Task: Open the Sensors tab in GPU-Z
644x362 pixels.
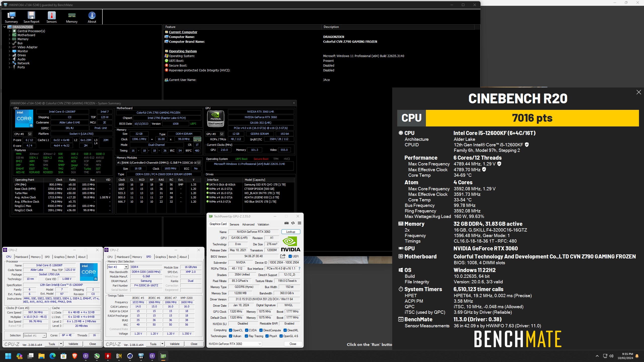Action: tap(234, 224)
